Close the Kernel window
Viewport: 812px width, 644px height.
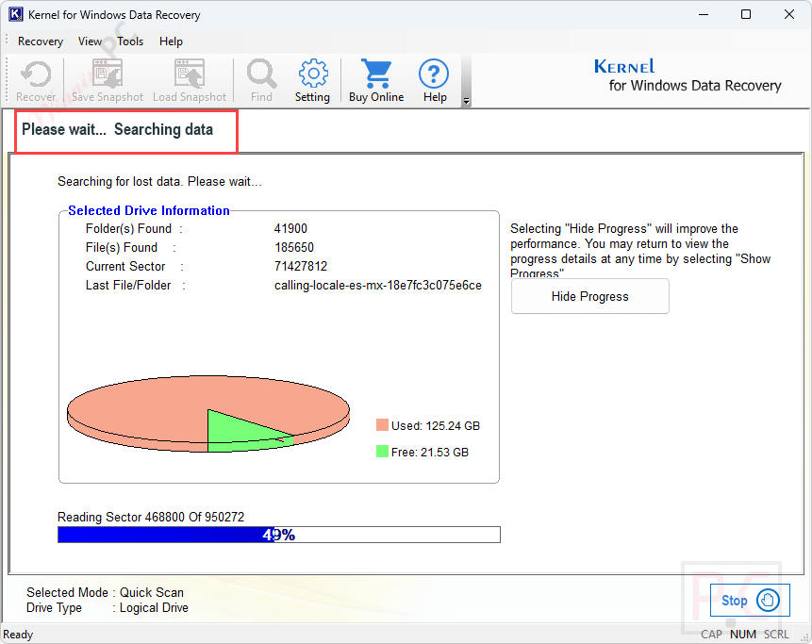(789, 14)
